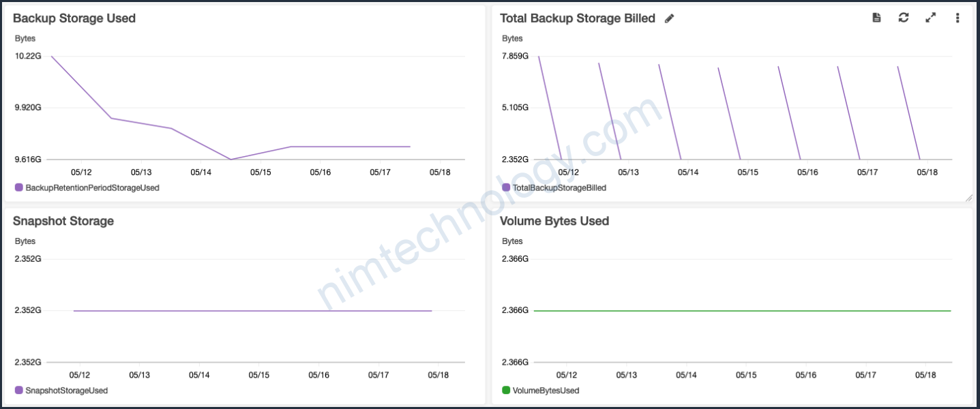The height and width of the screenshot is (409, 980).
Task: Toggle the BackupRetentionPeriodStorageUsed legend entry
Action: tap(91, 187)
